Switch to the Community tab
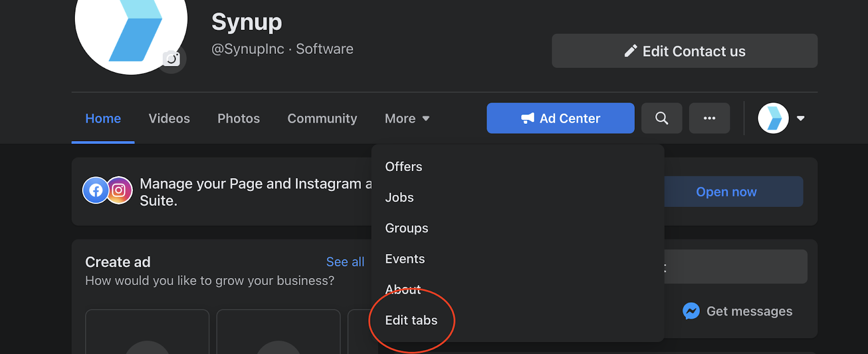 [322, 118]
